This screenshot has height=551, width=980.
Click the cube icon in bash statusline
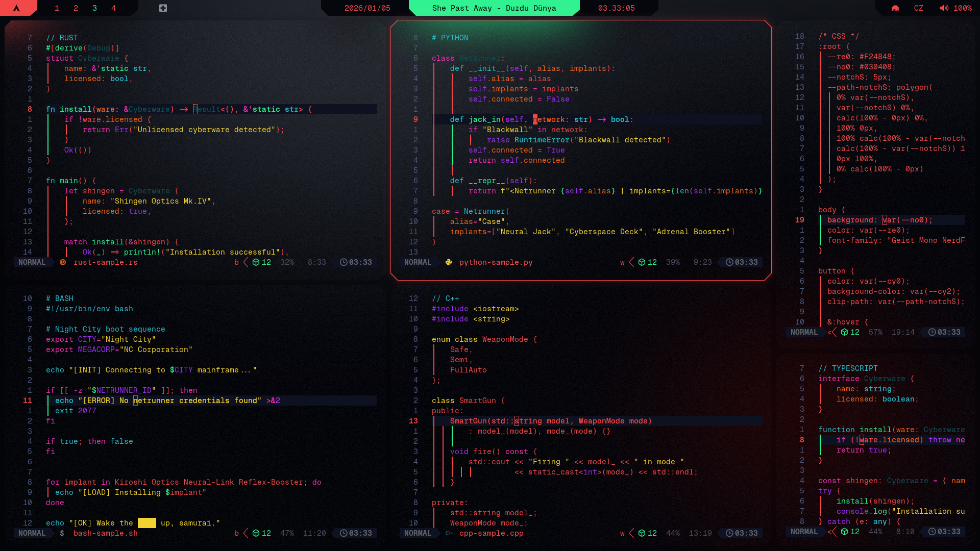pyautogui.click(x=256, y=533)
